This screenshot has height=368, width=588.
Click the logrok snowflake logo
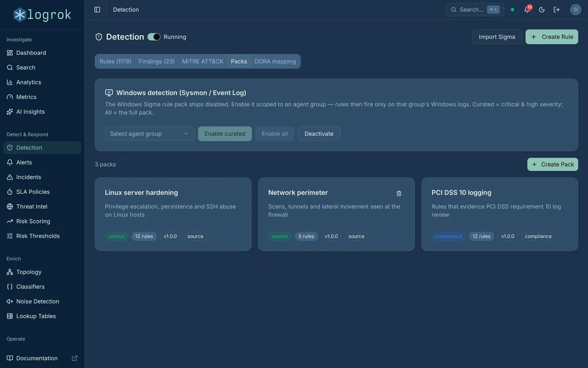(x=20, y=15)
